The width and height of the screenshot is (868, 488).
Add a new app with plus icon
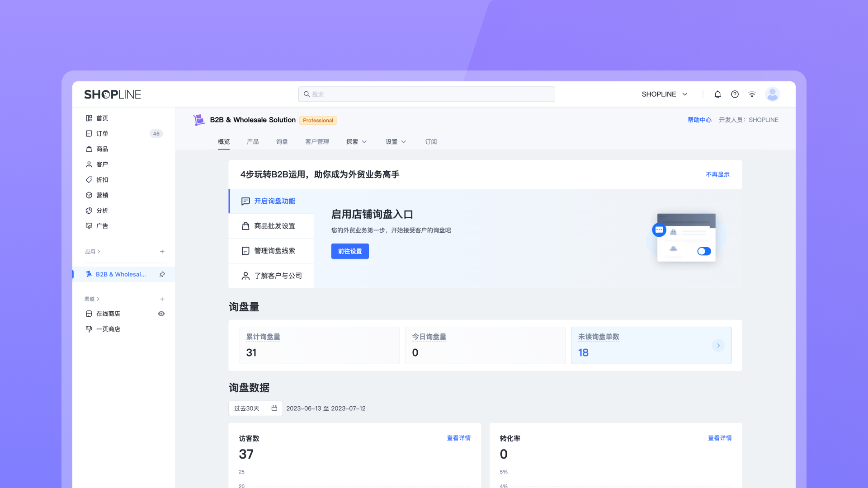162,252
